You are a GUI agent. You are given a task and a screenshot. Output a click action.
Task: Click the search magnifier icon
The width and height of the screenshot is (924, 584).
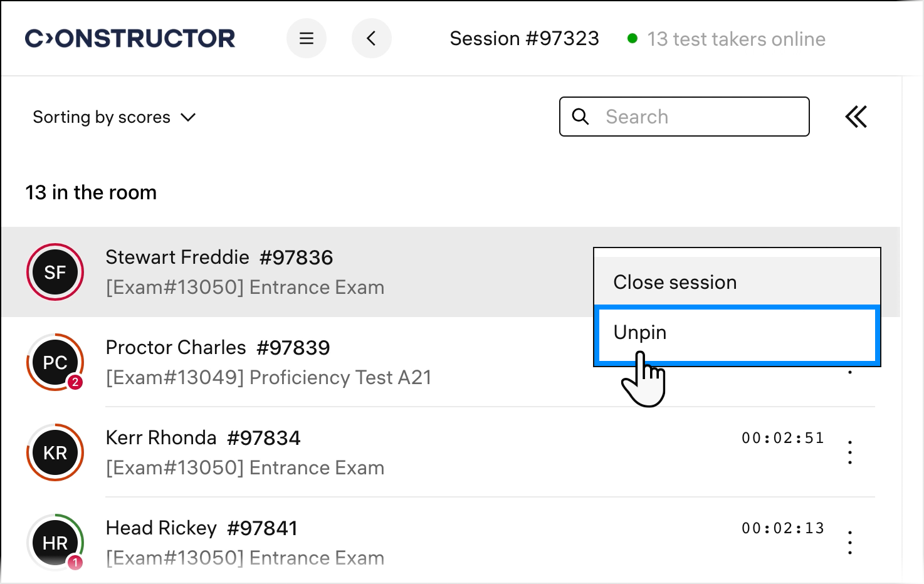[x=580, y=117]
